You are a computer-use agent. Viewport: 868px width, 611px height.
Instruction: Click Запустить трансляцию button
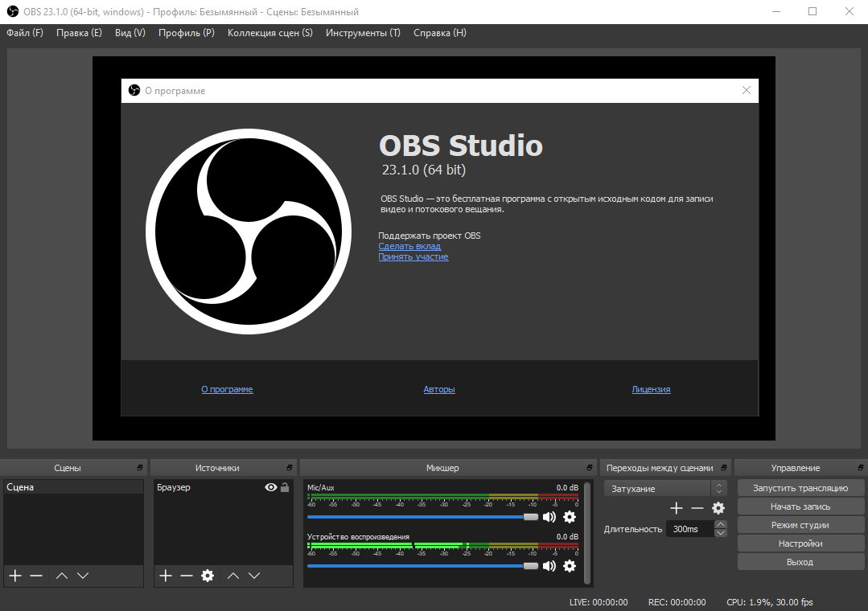coord(800,488)
